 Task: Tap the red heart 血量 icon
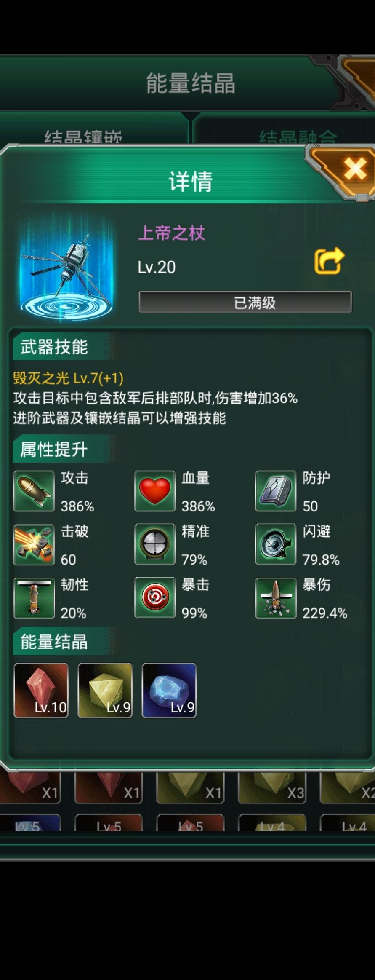point(155,491)
